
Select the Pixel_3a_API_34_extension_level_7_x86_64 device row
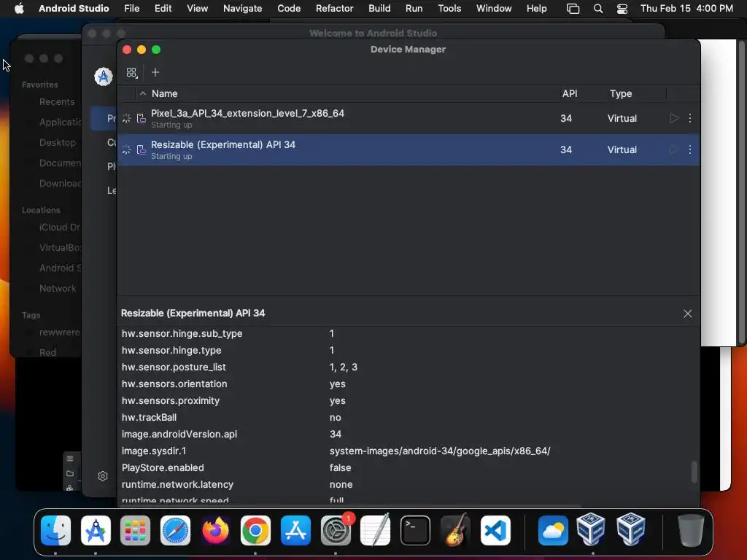409,118
